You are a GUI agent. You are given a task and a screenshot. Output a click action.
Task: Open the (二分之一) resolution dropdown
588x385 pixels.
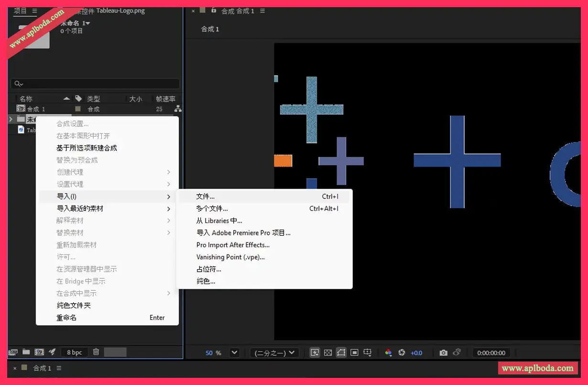[x=274, y=352]
